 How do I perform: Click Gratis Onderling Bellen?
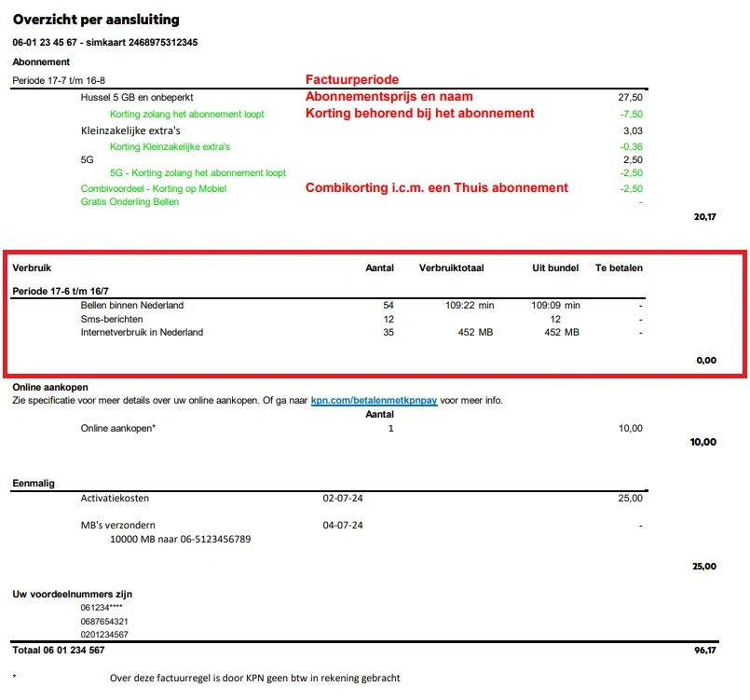131,201
